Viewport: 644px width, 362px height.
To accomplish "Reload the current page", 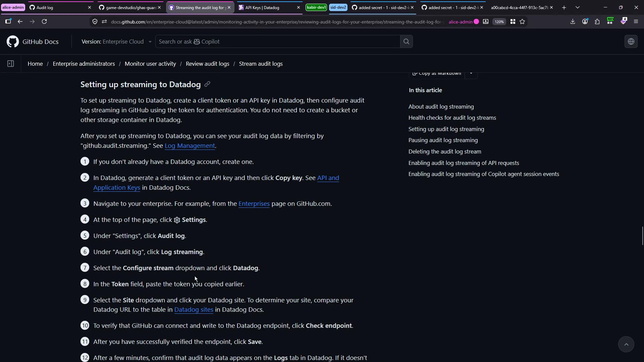I will click(44, 22).
